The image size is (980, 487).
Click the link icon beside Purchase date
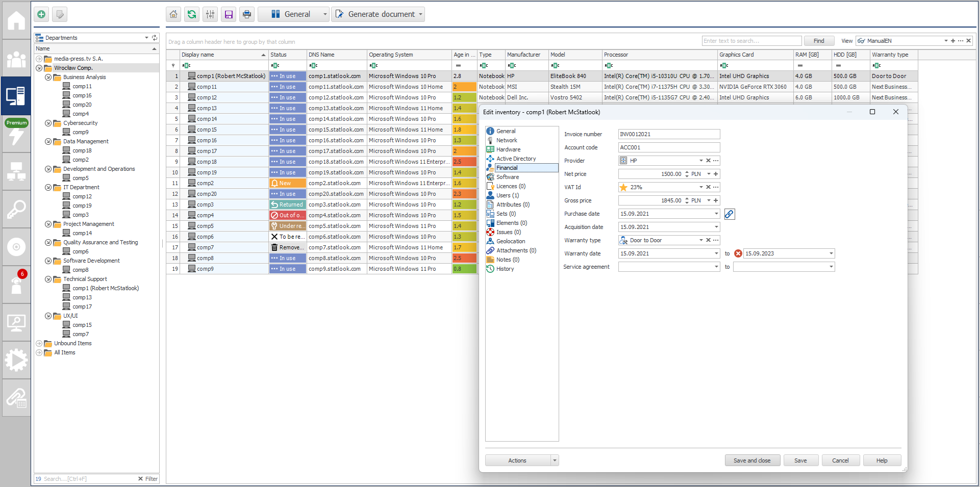[730, 214]
